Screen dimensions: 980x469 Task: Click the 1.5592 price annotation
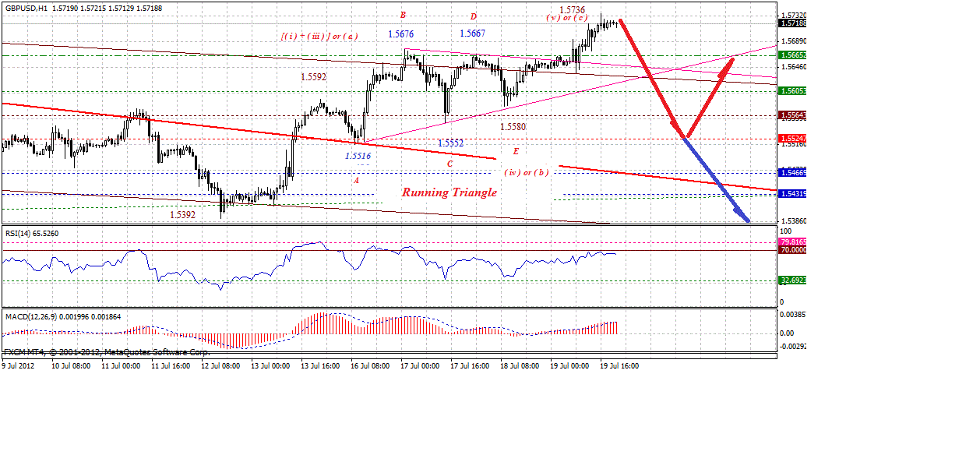pos(314,77)
